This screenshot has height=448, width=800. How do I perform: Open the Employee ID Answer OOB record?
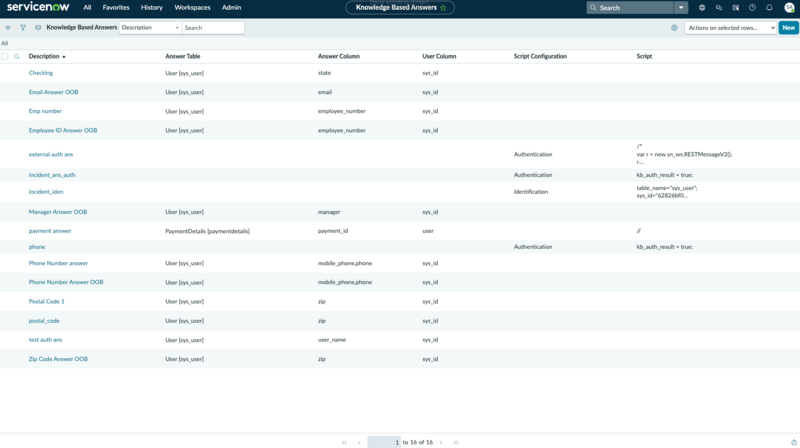click(63, 131)
